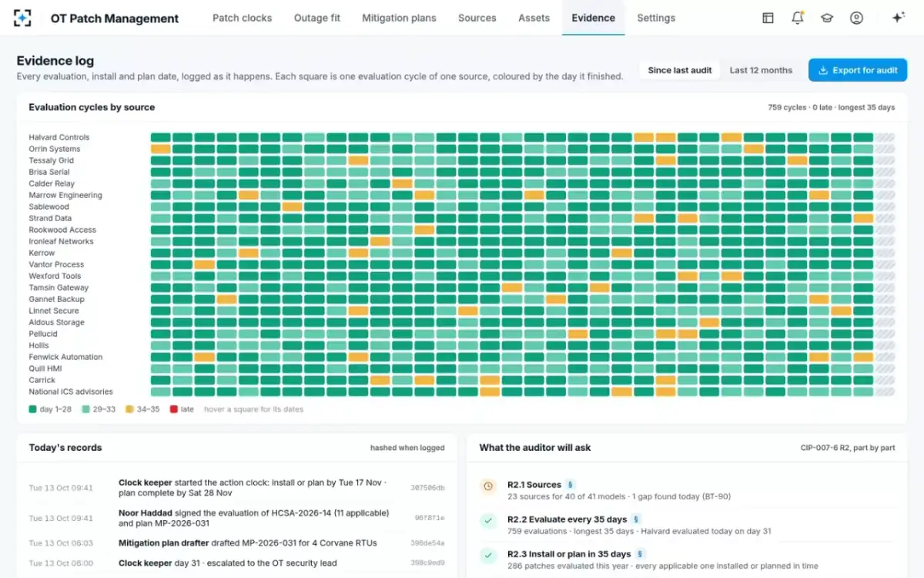Open the user account icon
Image resolution: width=924 pixels, height=578 pixels.
tap(856, 18)
